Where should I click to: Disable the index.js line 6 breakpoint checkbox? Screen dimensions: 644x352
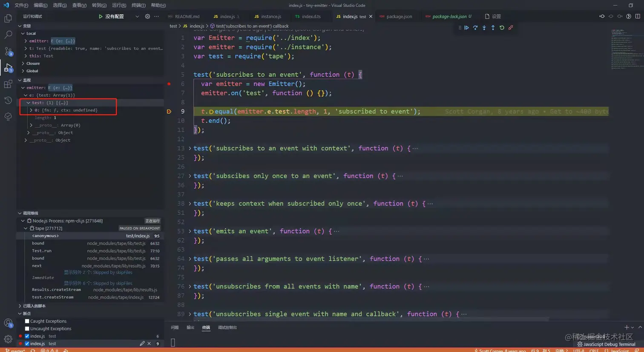click(27, 336)
